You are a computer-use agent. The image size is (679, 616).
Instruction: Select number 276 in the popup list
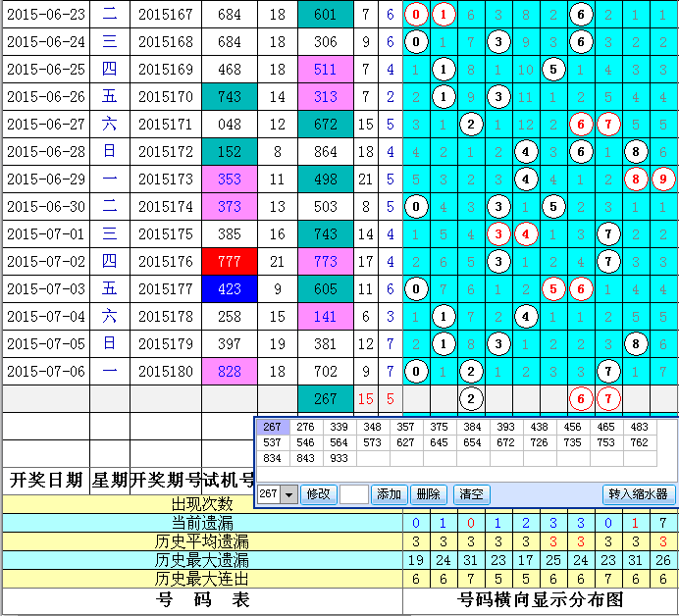(306, 427)
